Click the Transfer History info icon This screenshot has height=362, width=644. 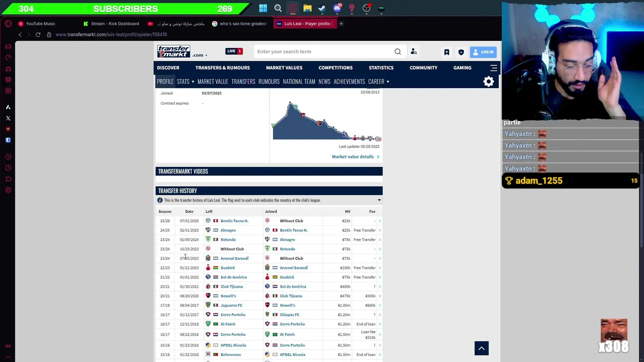(160, 200)
